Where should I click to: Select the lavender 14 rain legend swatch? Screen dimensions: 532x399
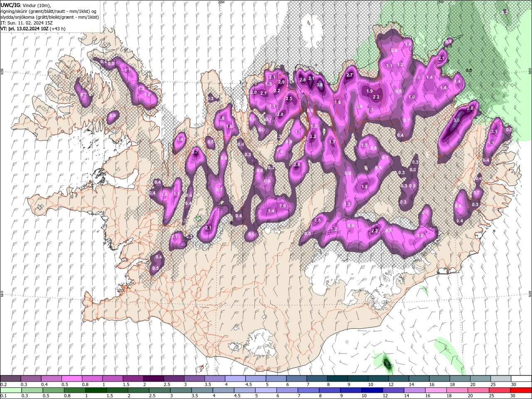414,390
